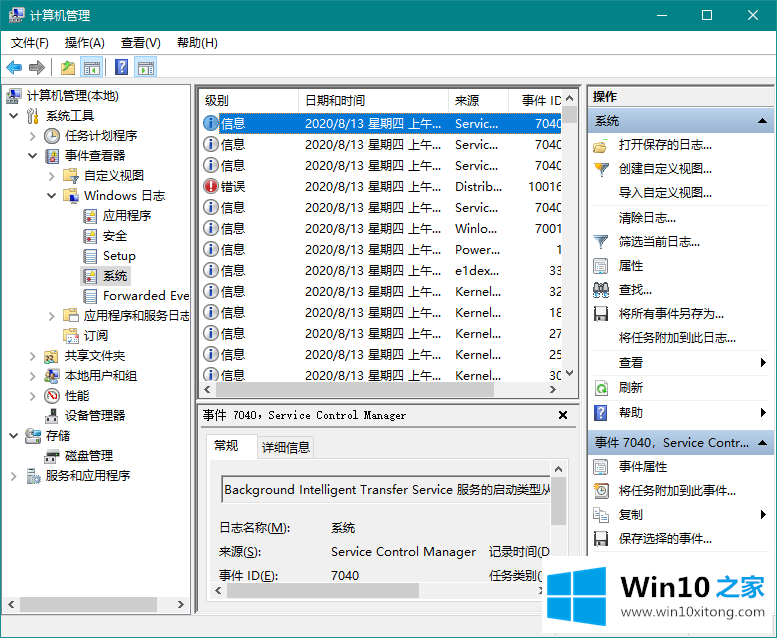777x638 pixels.
Task: Click the tree pane horizontal scrollbar
Action: 89,604
